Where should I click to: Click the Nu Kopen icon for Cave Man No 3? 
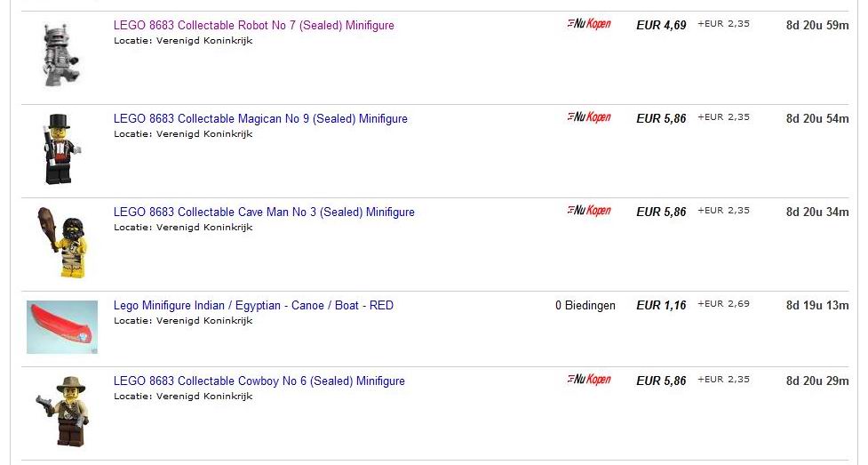click(x=589, y=211)
